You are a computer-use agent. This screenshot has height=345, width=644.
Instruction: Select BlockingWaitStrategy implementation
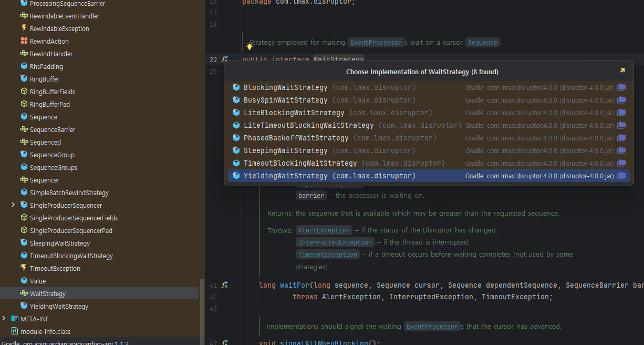coord(429,87)
